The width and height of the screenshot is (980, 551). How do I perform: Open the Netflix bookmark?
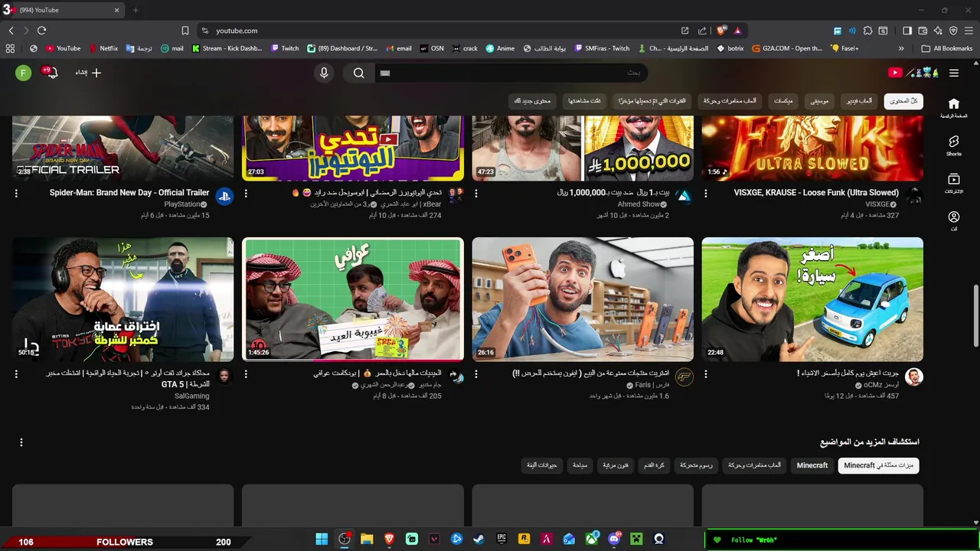(103, 48)
